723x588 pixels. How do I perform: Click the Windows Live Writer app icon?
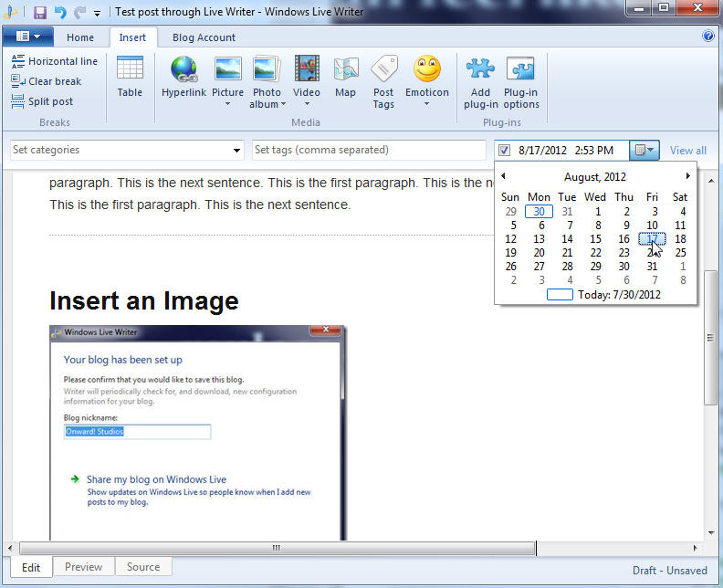pos(10,12)
